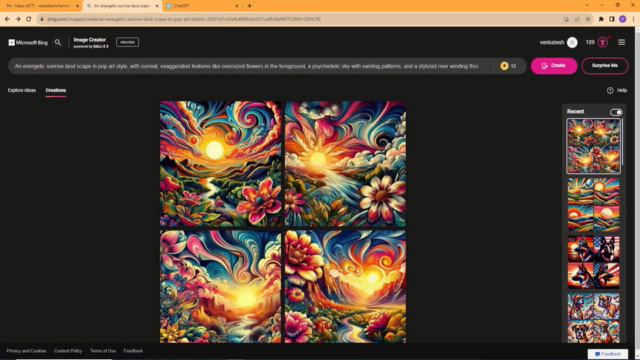Viewport: 640px width, 360px height.
Task: Open the Bing search magnifier icon
Action: pos(58,42)
